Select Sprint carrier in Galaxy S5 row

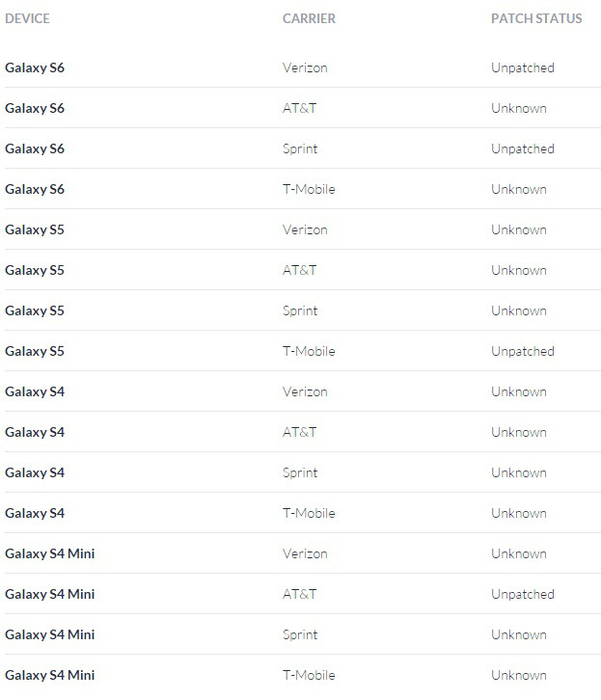[300, 311]
